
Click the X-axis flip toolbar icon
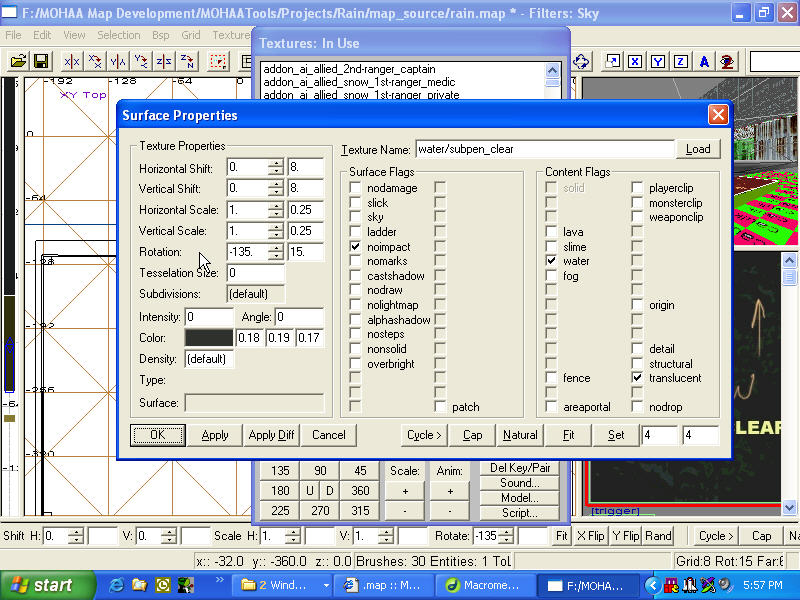click(72, 61)
